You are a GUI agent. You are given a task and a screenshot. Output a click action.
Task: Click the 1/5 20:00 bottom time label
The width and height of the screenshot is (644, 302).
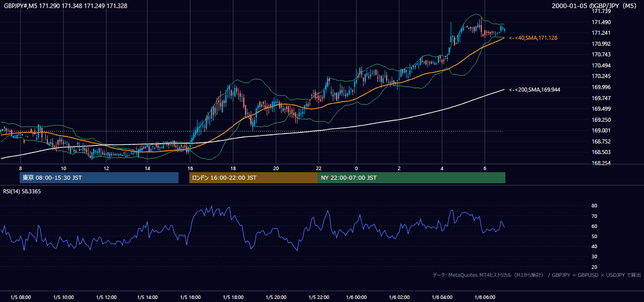point(276,297)
